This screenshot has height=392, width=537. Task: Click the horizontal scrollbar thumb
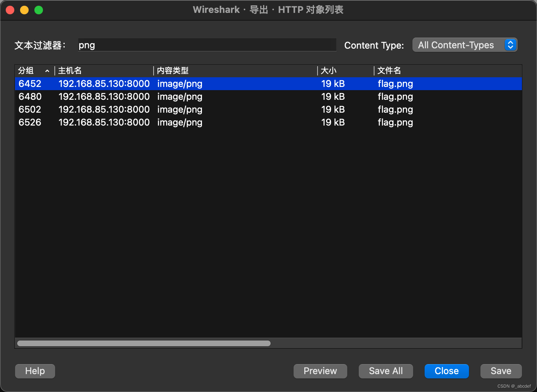(x=144, y=343)
